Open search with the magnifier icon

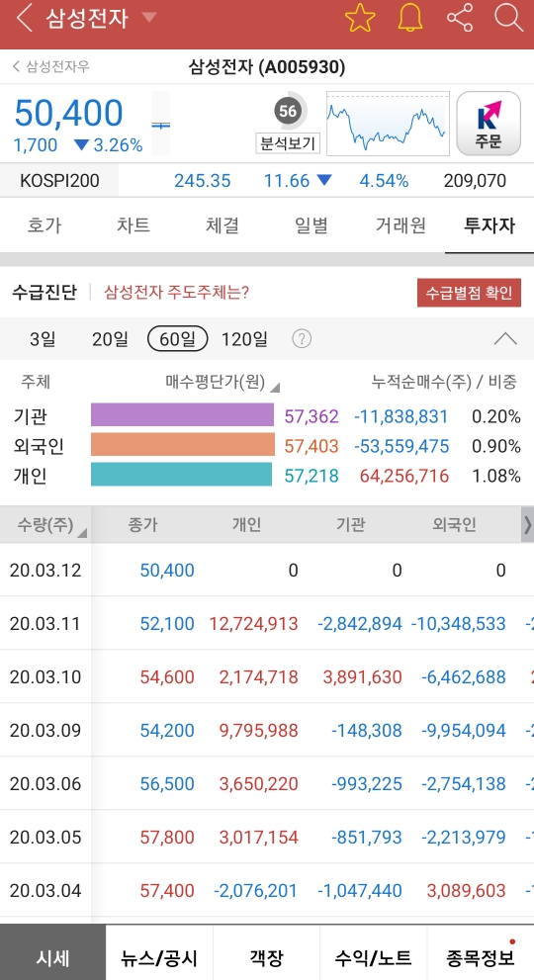(508, 18)
